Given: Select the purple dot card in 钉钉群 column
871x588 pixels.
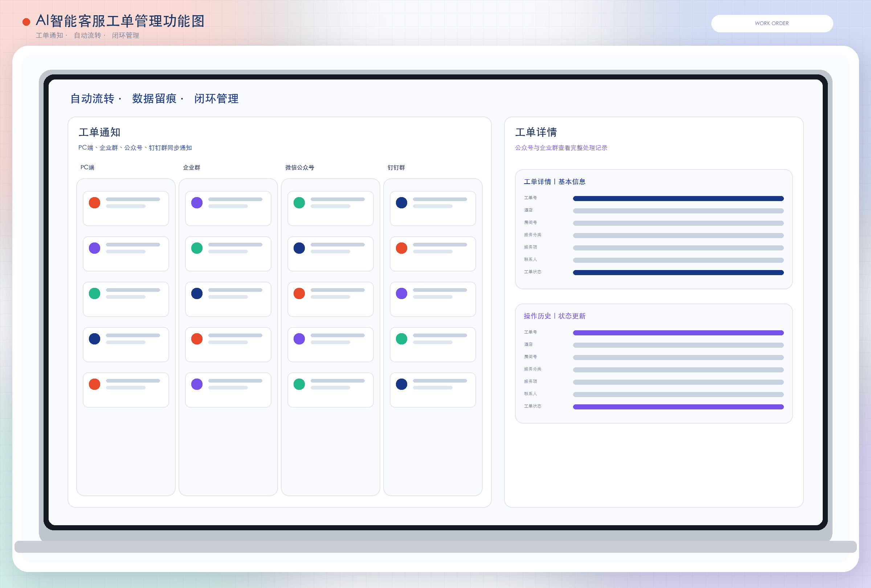Looking at the screenshot, I should click(x=433, y=299).
